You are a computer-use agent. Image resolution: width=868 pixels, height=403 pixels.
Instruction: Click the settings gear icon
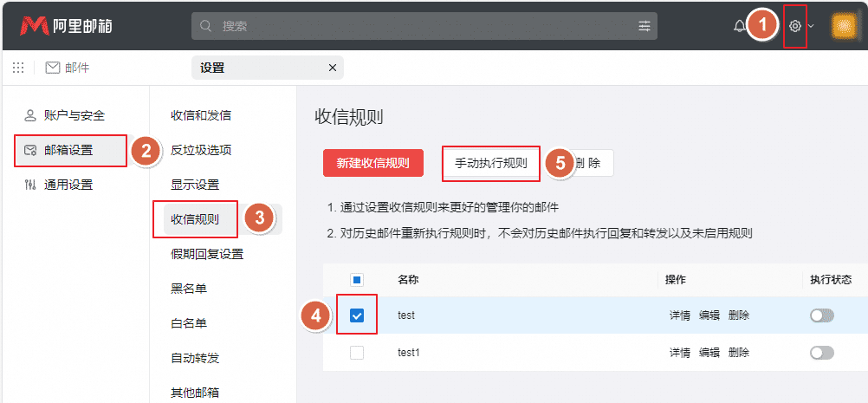794,26
